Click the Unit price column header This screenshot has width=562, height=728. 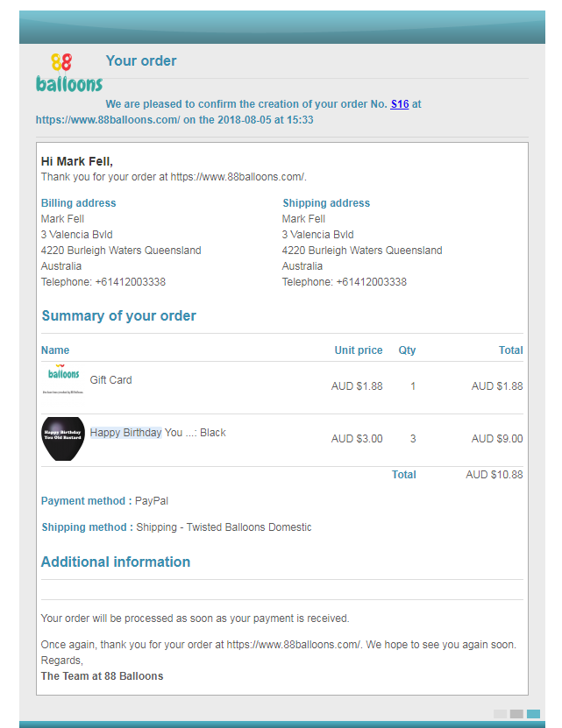[x=359, y=350]
